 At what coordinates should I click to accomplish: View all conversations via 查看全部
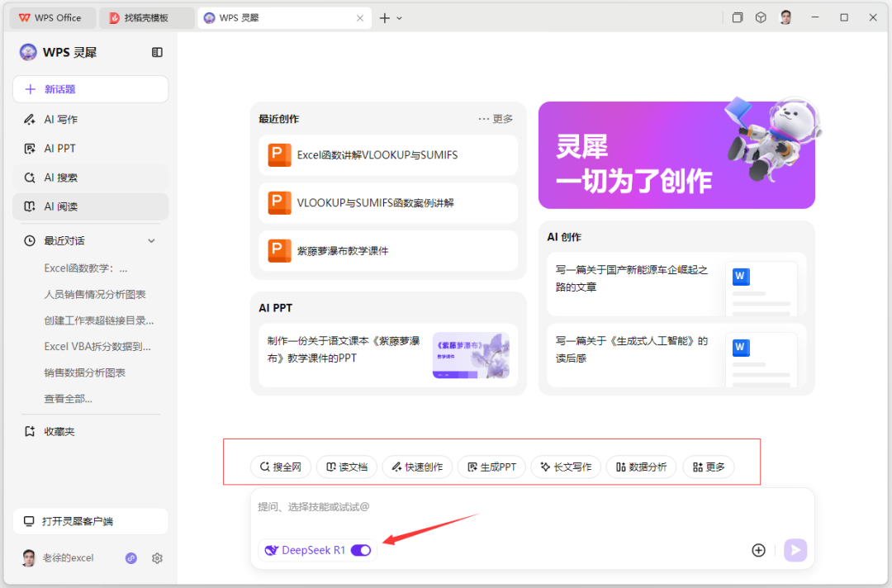click(x=69, y=399)
